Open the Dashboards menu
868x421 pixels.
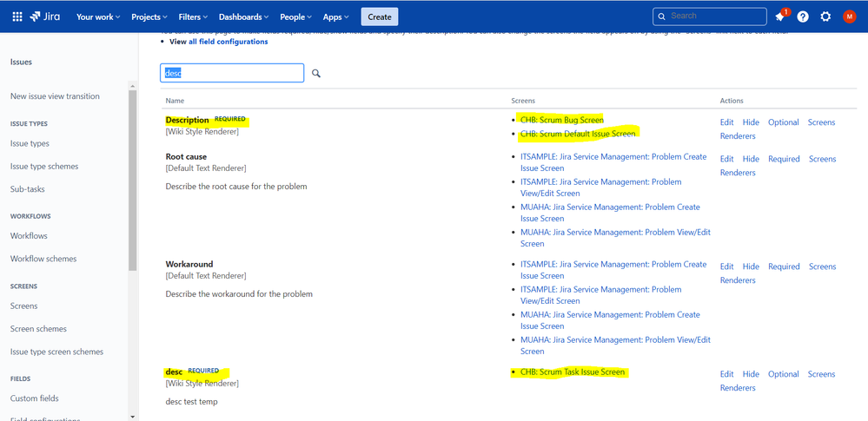(243, 16)
